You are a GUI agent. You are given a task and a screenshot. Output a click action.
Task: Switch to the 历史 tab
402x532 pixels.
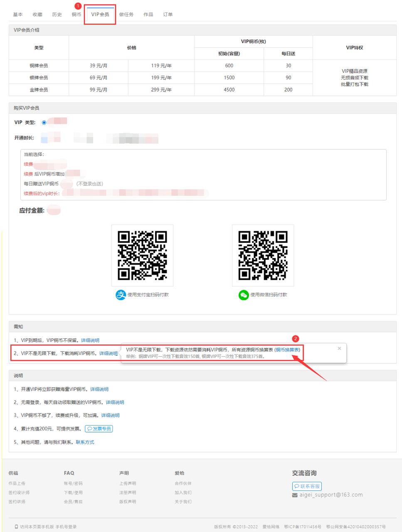pyautogui.click(x=57, y=15)
